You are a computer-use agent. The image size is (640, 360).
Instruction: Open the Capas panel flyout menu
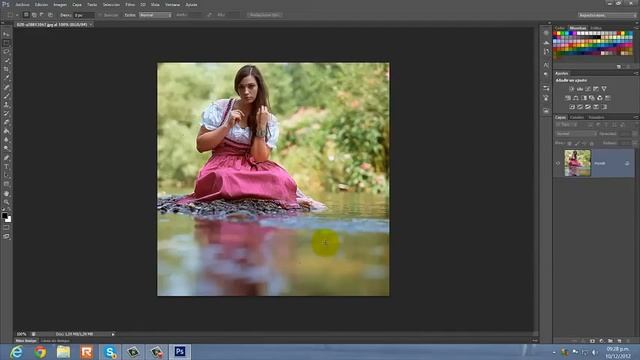click(636, 117)
